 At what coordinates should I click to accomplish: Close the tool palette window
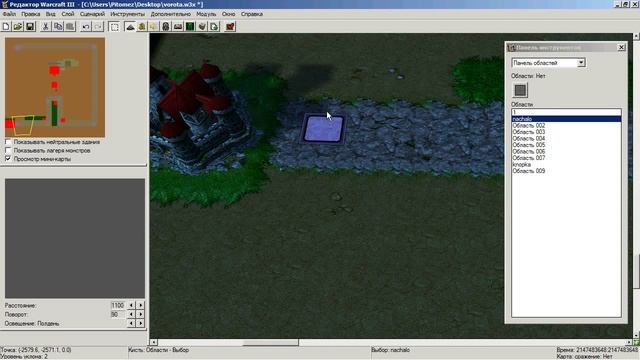click(621, 48)
